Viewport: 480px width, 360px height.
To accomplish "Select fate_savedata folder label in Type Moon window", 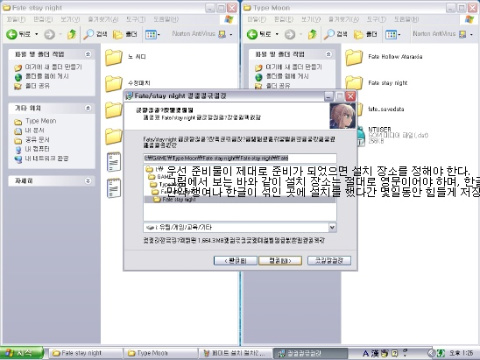I will (386, 109).
